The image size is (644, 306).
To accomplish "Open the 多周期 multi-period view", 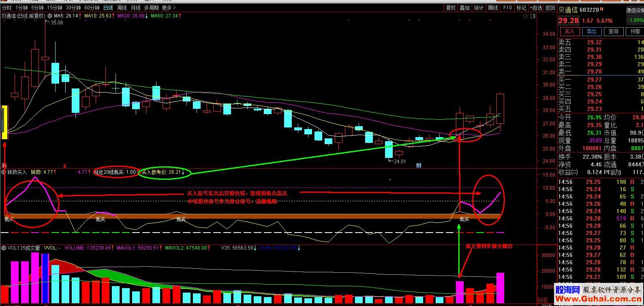I will click(x=151, y=8).
